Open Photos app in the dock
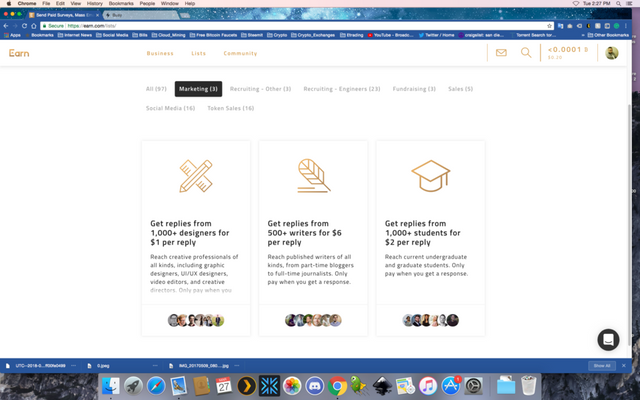Image resolution: width=640 pixels, height=400 pixels. coord(292,385)
